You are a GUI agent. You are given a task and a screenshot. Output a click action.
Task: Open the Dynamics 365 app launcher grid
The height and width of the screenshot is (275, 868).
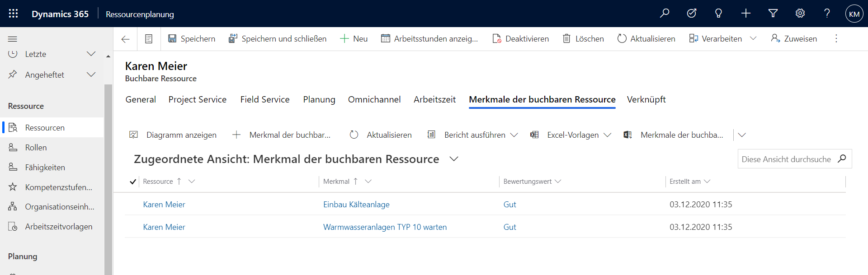click(x=13, y=14)
